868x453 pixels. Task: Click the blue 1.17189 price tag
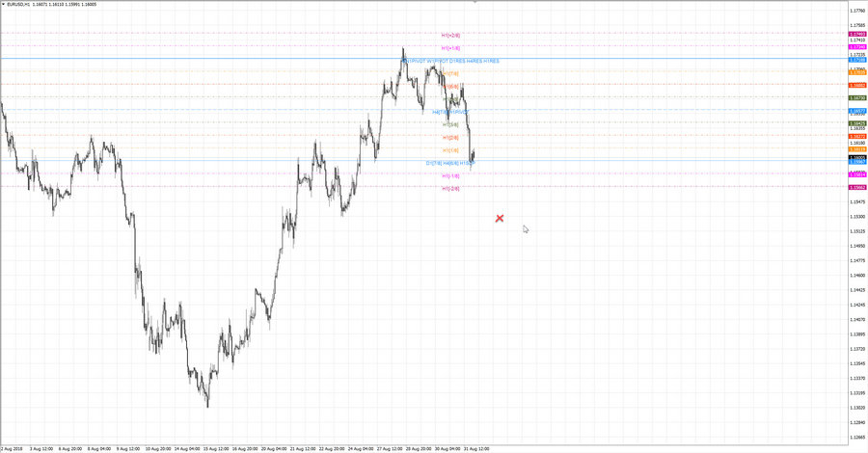tap(857, 60)
